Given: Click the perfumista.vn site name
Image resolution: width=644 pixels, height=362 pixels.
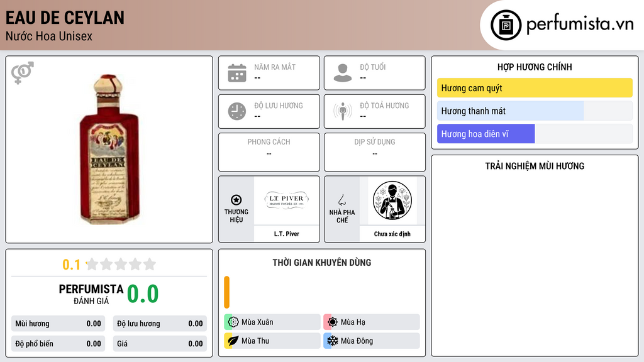Looking at the screenshot, I should (x=580, y=24).
